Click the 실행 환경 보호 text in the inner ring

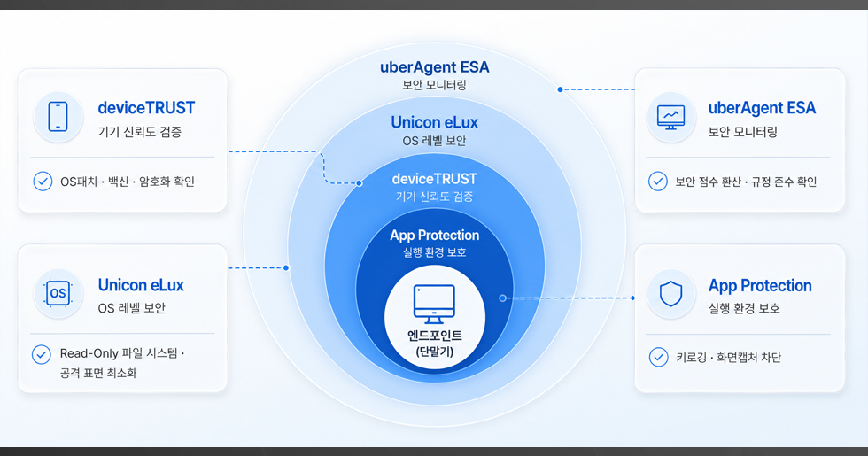point(435,252)
